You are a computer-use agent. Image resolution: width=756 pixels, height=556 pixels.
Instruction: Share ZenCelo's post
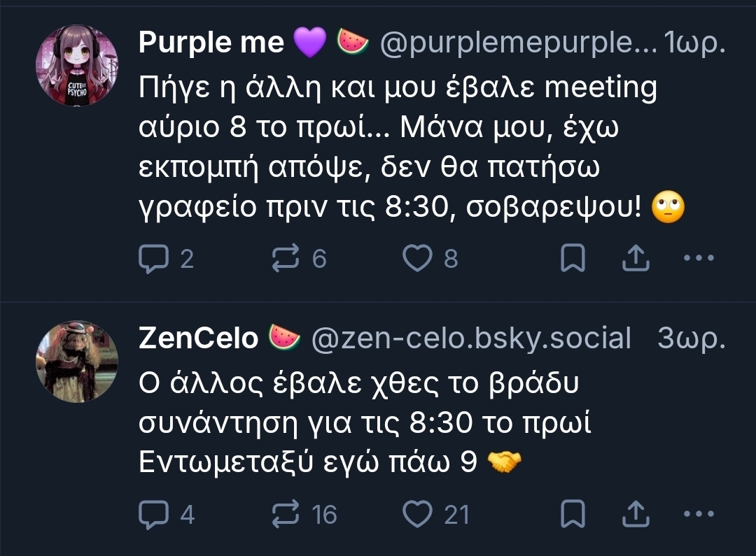click(636, 515)
